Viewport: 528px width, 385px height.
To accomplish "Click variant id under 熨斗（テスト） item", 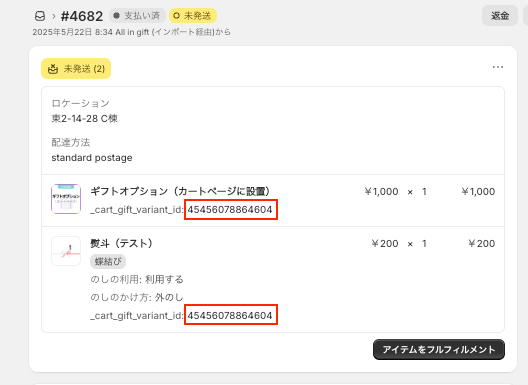I will pos(231,315).
